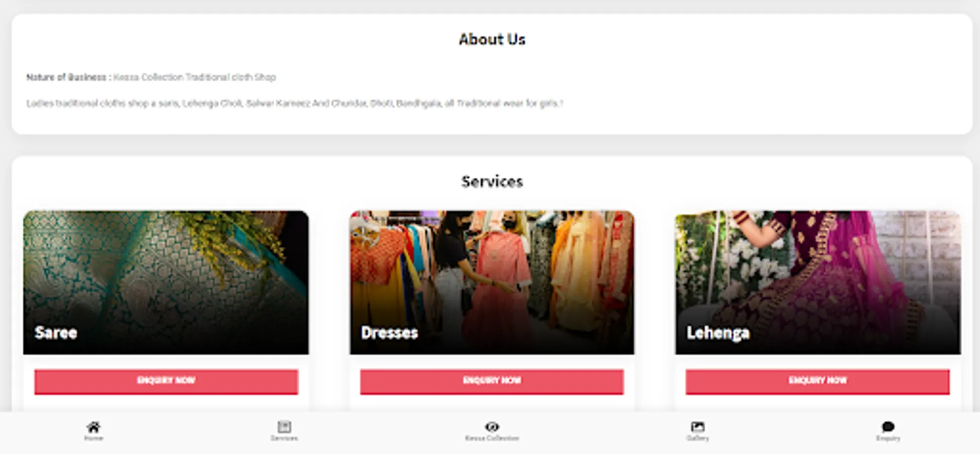Click the Services section heading
The width and height of the screenshot is (980, 454).
492,182
